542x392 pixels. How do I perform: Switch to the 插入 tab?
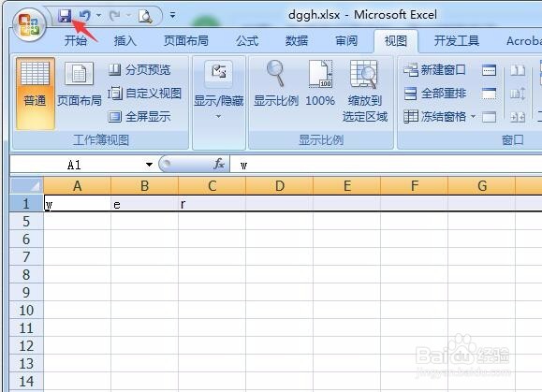(125, 41)
